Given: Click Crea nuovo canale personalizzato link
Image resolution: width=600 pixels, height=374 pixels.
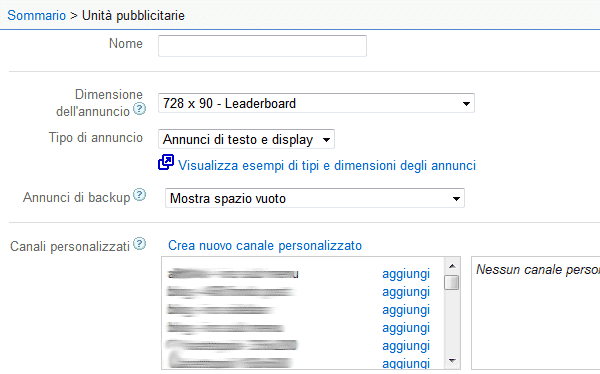Looking at the screenshot, I should [265, 245].
